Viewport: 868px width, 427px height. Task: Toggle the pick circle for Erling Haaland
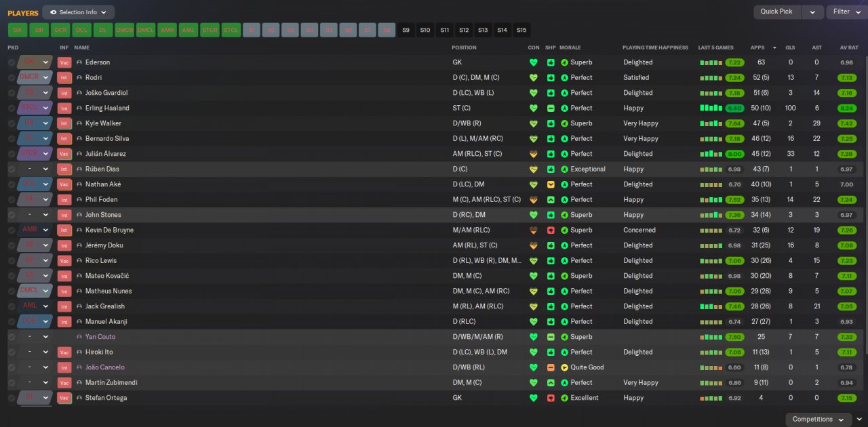pos(12,108)
